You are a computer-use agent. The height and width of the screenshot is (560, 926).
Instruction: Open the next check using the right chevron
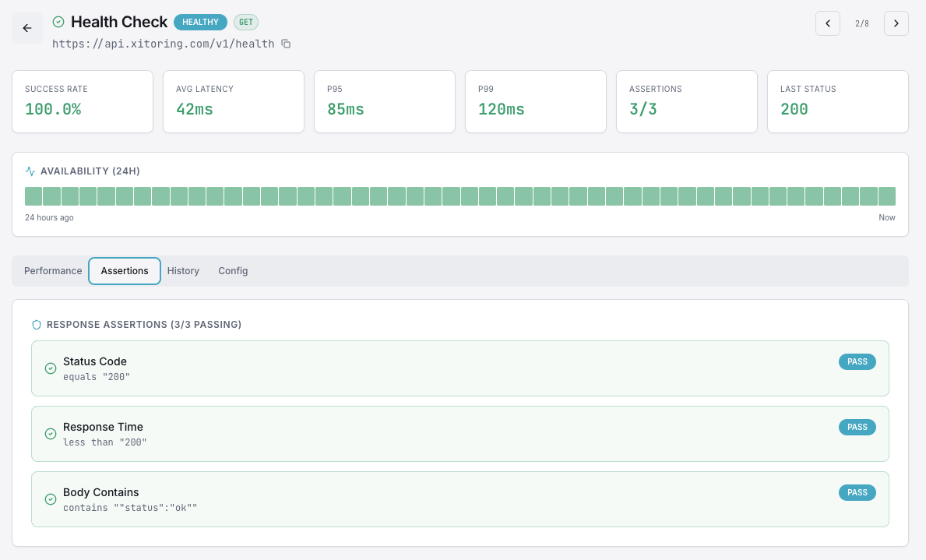coord(896,23)
